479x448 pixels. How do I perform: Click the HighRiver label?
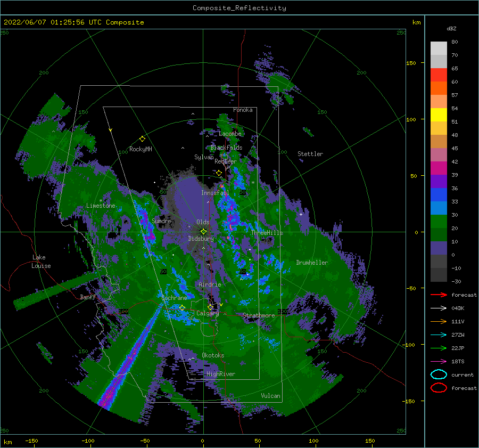pyautogui.click(x=221, y=374)
